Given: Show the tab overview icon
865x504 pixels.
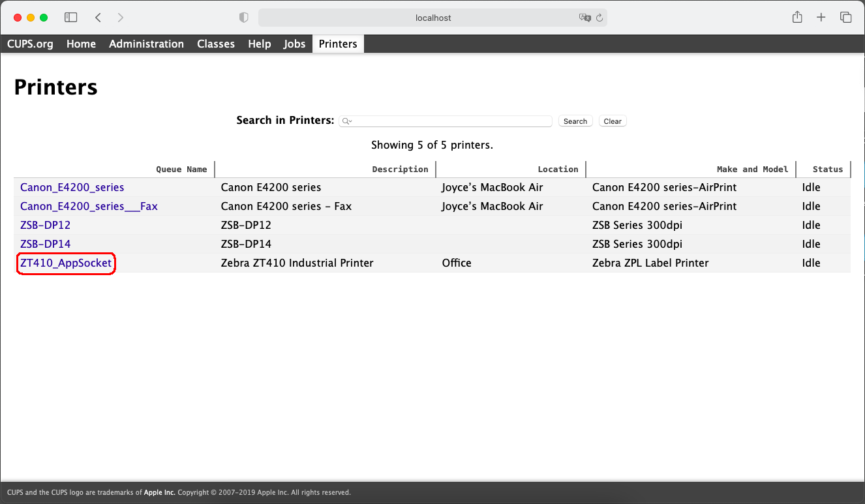Looking at the screenshot, I should click(846, 18).
